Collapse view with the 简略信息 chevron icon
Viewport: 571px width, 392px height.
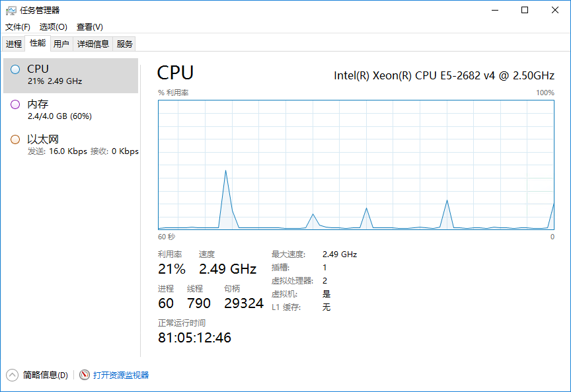[12, 375]
